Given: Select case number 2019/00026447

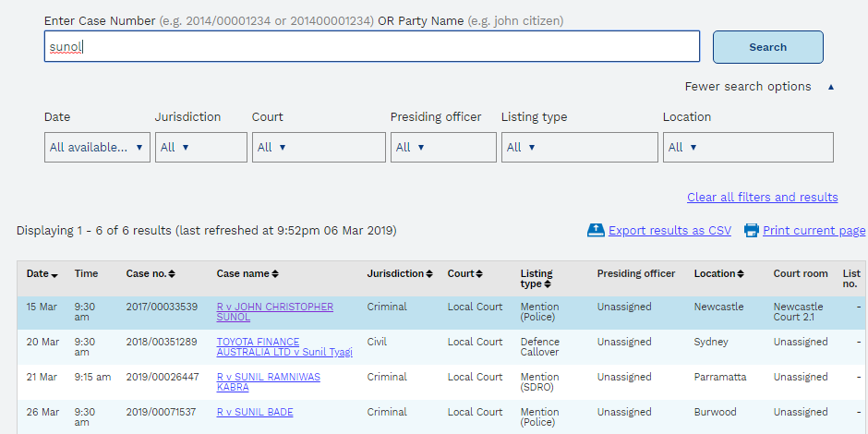Looking at the screenshot, I should pos(163,377).
